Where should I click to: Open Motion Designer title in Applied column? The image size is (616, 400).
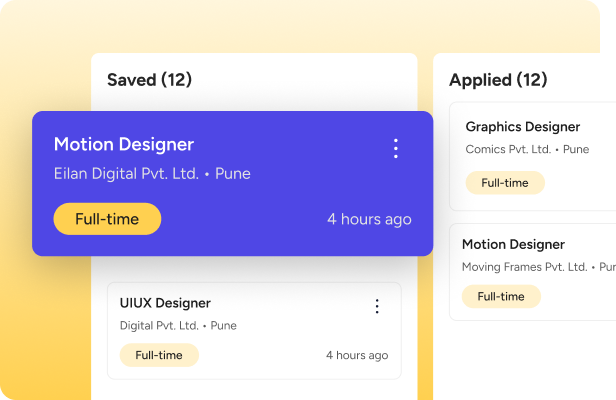513,244
